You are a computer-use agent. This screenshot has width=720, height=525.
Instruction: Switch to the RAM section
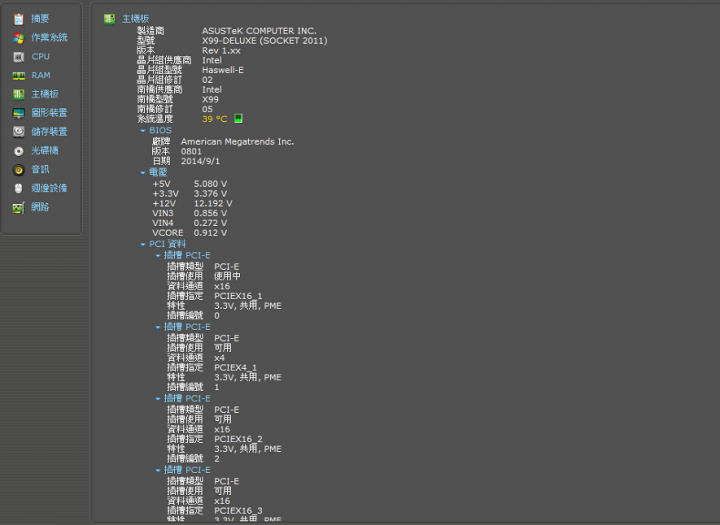coord(41,75)
